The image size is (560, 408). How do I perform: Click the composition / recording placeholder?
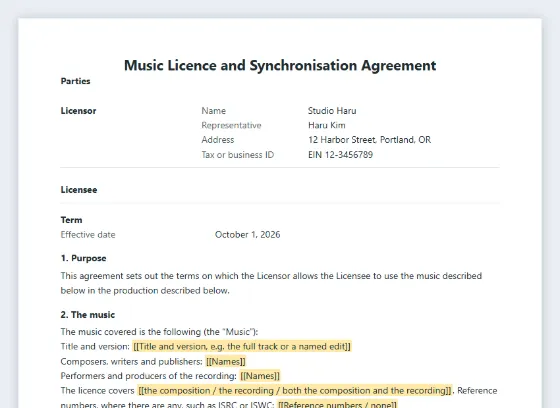pos(295,390)
